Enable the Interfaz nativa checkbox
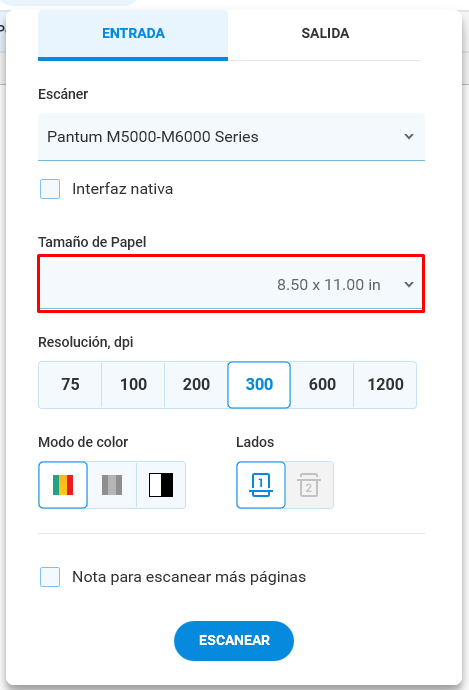Viewport: 469px width, 690px height. point(50,189)
